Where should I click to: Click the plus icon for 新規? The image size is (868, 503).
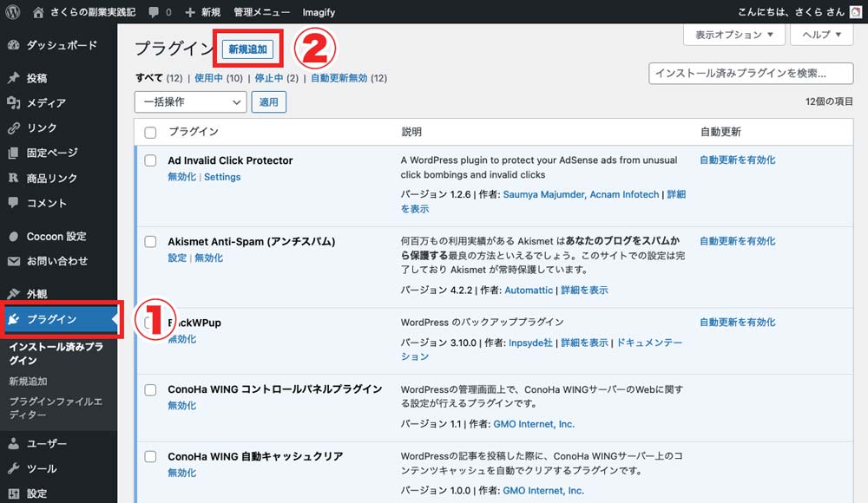[190, 12]
